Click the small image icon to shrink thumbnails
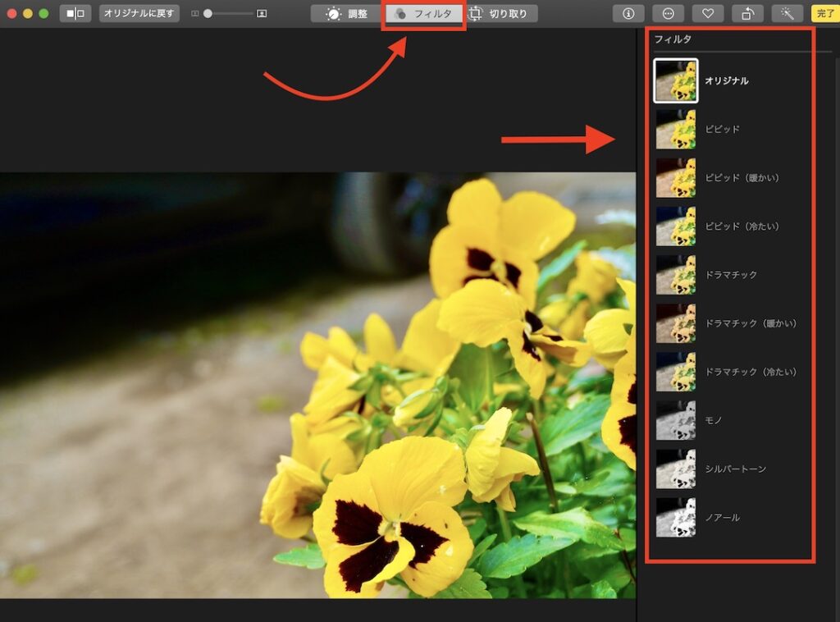The width and height of the screenshot is (840, 622). click(x=194, y=12)
